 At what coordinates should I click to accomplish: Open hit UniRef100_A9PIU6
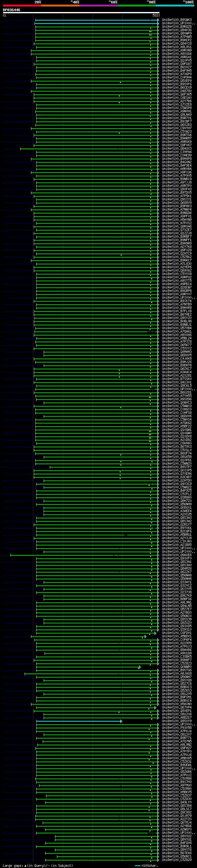[177, 172]
